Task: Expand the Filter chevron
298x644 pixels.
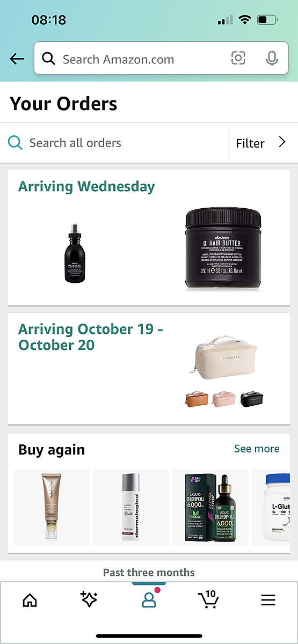Action: [281, 142]
